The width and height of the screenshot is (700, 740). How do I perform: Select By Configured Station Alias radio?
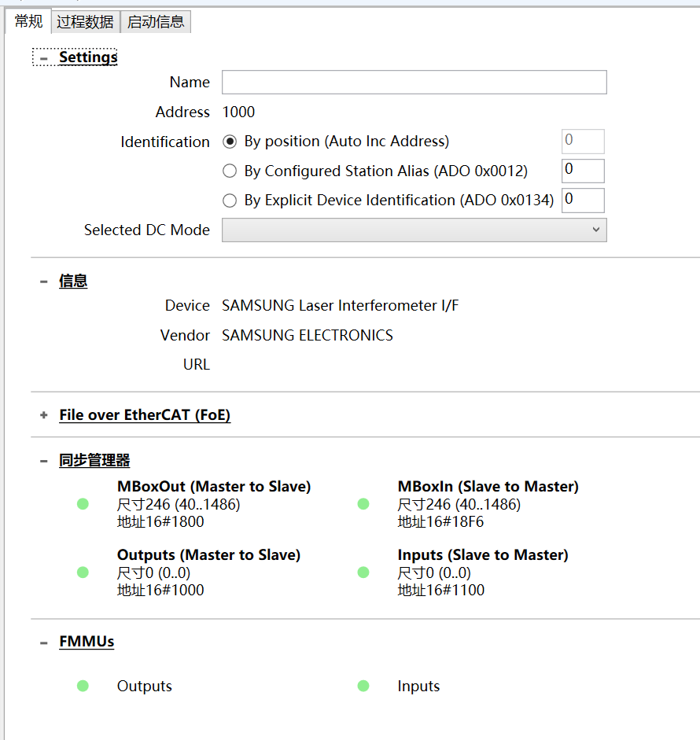230,171
